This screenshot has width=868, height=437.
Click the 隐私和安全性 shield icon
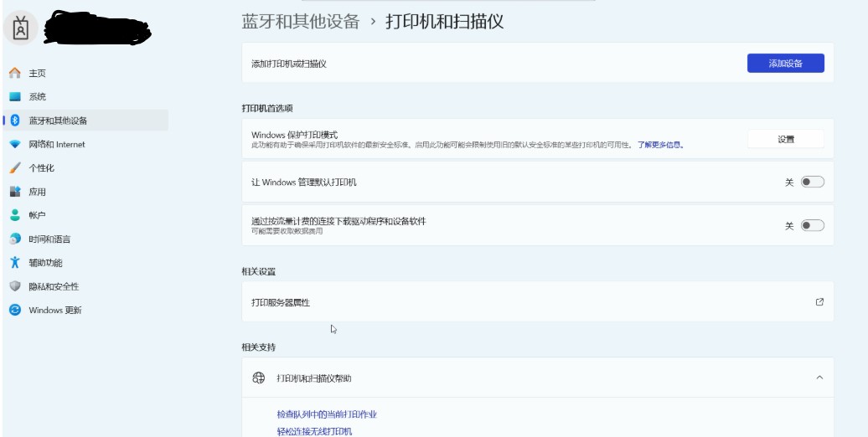[x=15, y=286]
